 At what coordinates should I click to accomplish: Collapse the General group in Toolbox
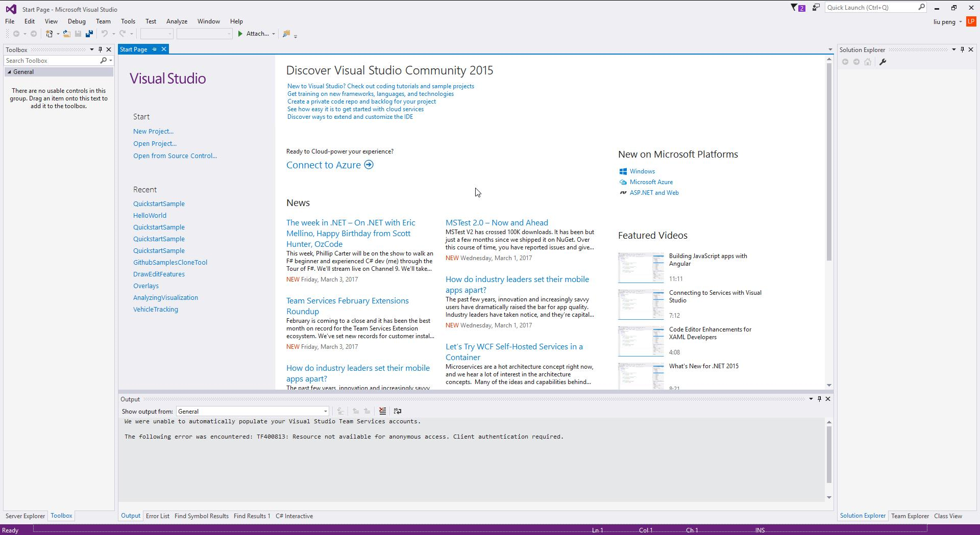click(9, 72)
